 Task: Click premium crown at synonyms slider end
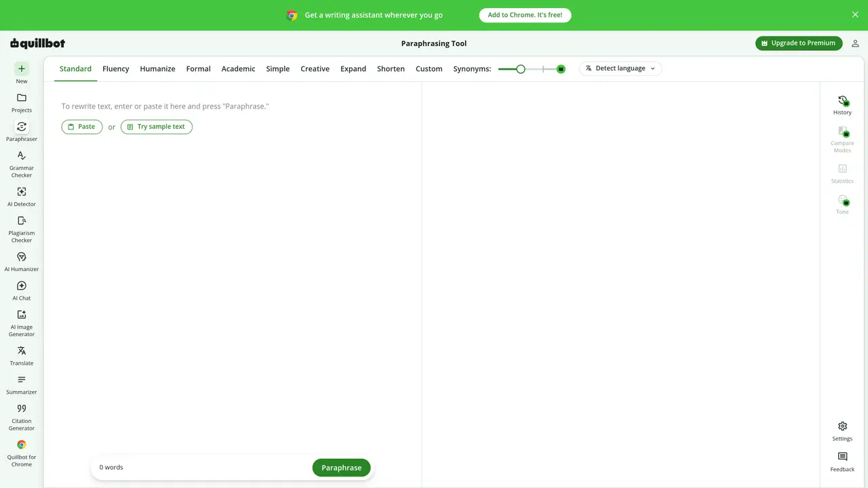[561, 69]
